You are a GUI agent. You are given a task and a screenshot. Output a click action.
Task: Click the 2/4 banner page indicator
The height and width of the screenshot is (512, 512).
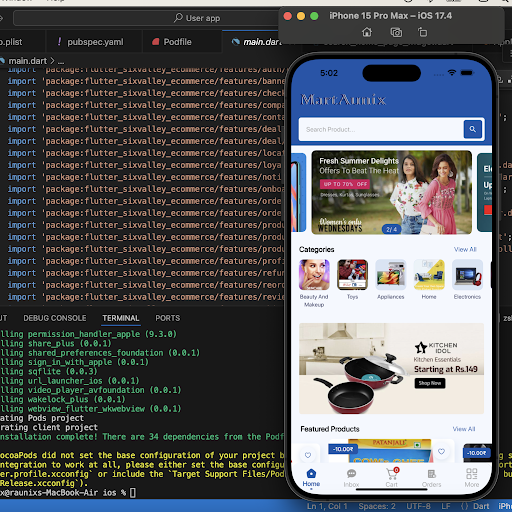[x=391, y=229]
